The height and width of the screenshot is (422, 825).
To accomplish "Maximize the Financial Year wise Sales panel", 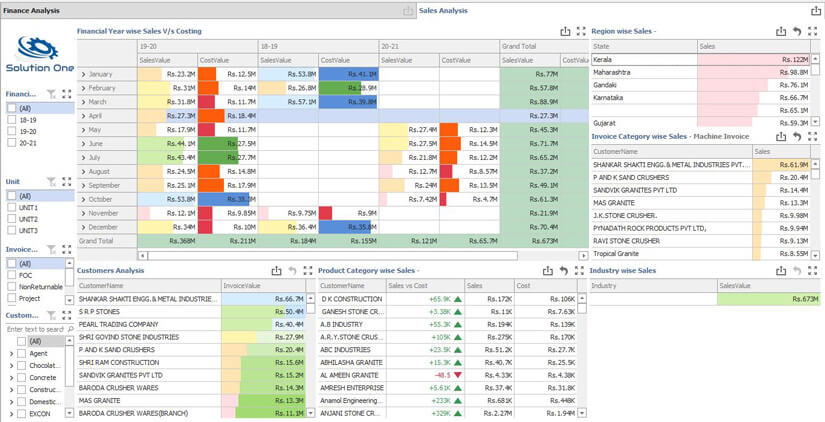I will (x=581, y=32).
